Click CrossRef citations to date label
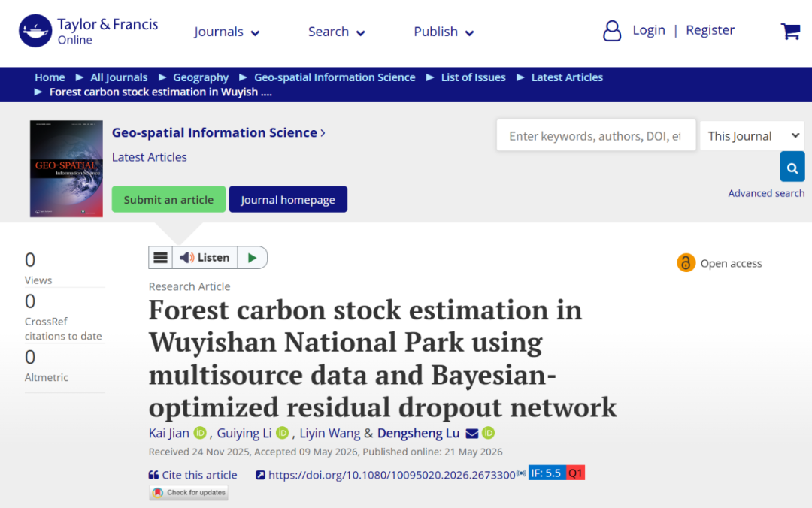This screenshot has height=508, width=812. click(x=62, y=329)
